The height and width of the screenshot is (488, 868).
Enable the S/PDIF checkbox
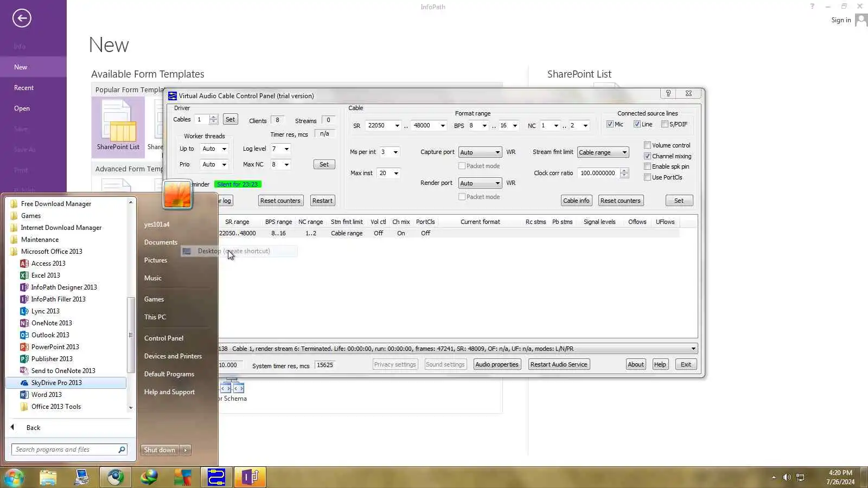tap(665, 124)
